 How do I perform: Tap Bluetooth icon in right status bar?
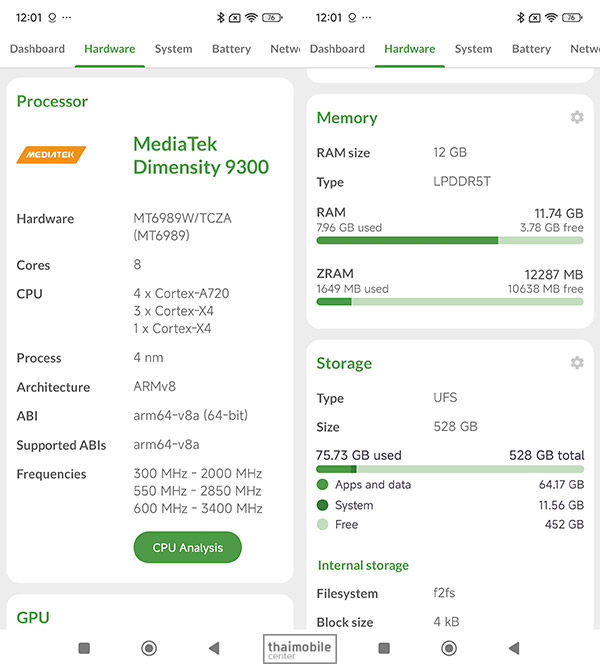pyautogui.click(x=520, y=17)
